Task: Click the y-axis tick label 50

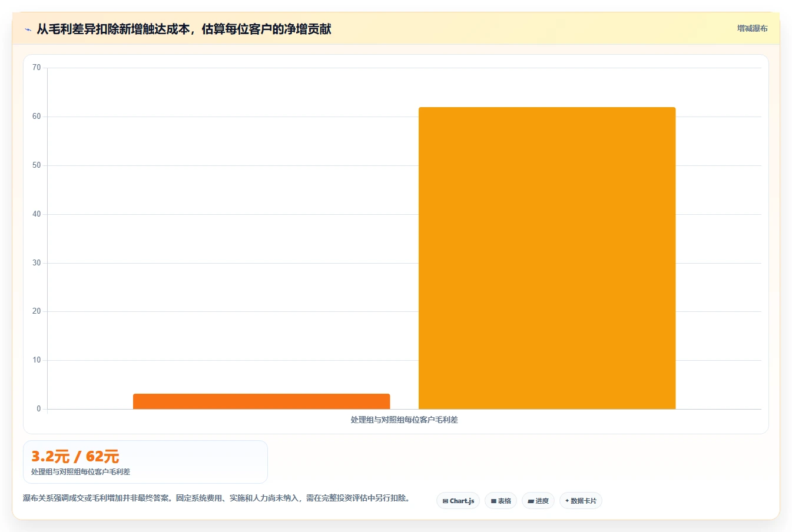Action: (37, 165)
